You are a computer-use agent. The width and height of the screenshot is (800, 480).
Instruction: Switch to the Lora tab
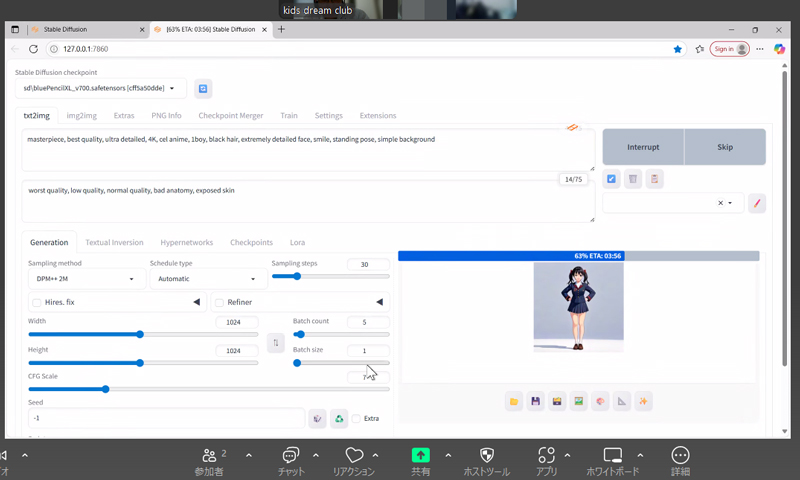(x=297, y=243)
